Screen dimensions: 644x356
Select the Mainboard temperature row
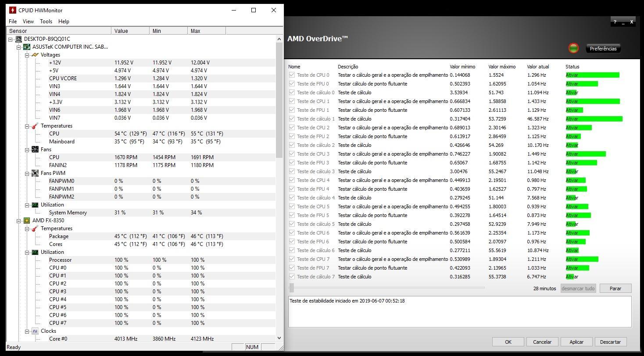pyautogui.click(x=141, y=142)
